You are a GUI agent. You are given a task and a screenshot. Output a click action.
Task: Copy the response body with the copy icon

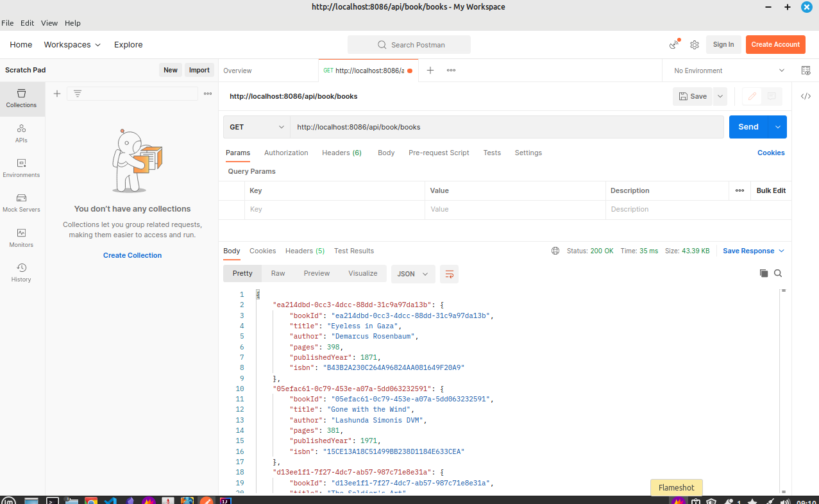pyautogui.click(x=764, y=273)
